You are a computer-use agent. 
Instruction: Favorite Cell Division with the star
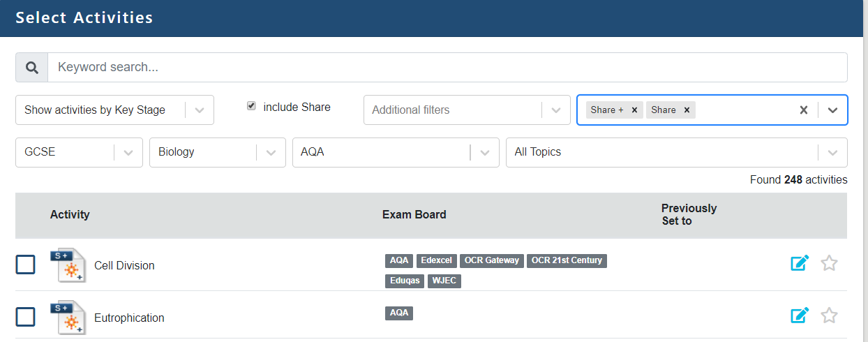(829, 263)
